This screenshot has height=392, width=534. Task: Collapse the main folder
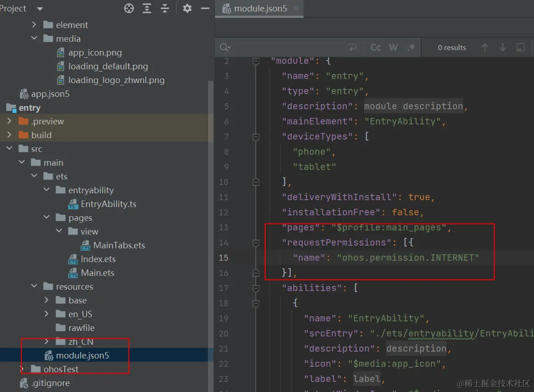point(22,162)
